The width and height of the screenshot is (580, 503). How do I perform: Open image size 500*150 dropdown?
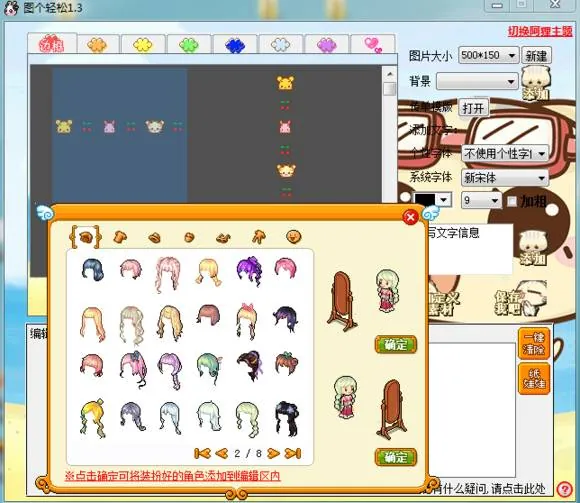click(488, 55)
